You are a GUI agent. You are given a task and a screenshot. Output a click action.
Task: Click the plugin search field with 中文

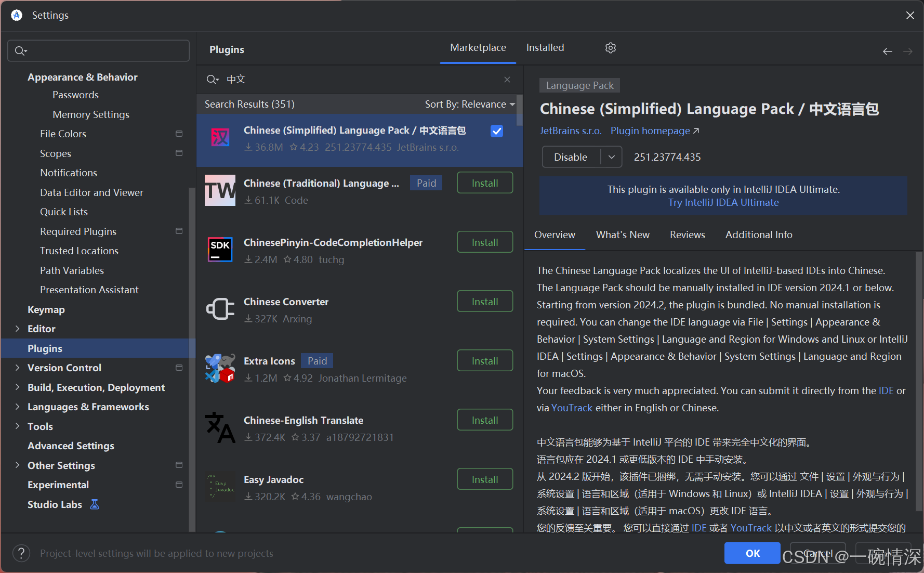tap(360, 80)
